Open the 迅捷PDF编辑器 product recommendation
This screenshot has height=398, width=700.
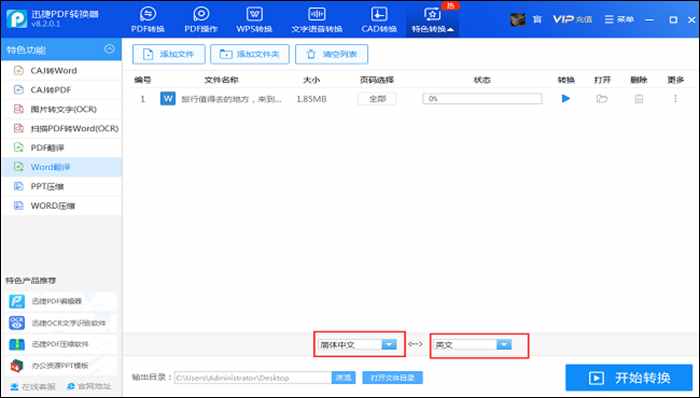pyautogui.click(x=62, y=301)
